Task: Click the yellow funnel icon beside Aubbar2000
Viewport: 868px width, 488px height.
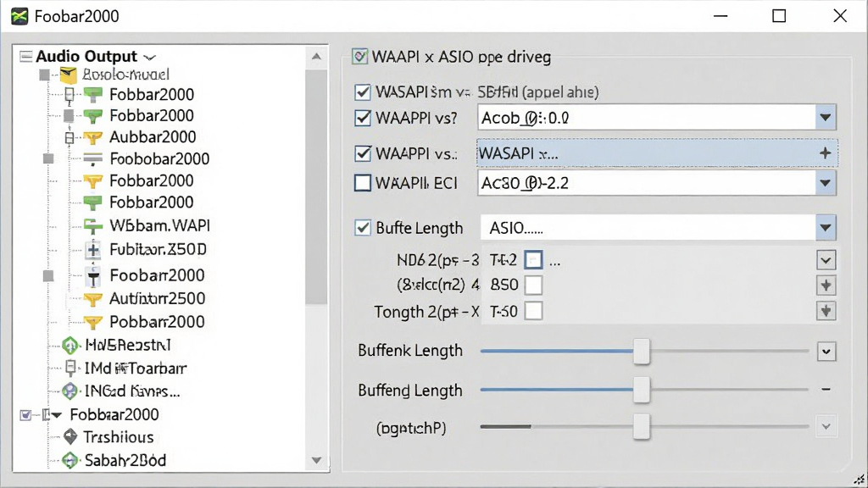Action: click(92, 137)
